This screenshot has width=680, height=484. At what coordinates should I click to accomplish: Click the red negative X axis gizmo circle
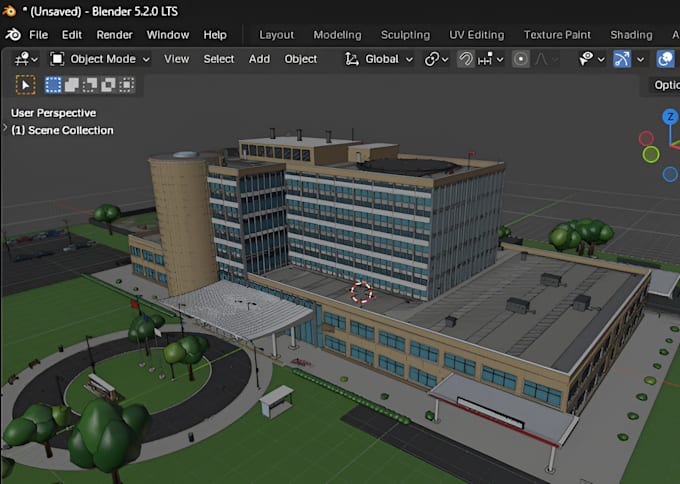(x=646, y=139)
